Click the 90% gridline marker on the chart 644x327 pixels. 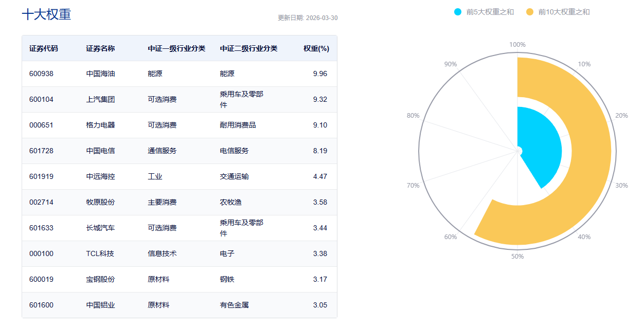[450, 64]
